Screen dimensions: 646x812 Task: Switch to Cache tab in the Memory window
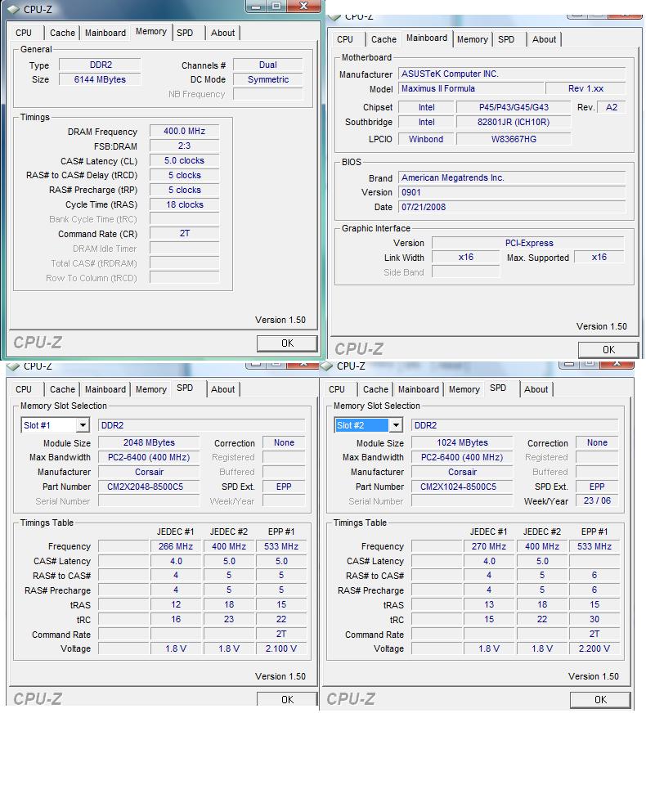(x=63, y=33)
